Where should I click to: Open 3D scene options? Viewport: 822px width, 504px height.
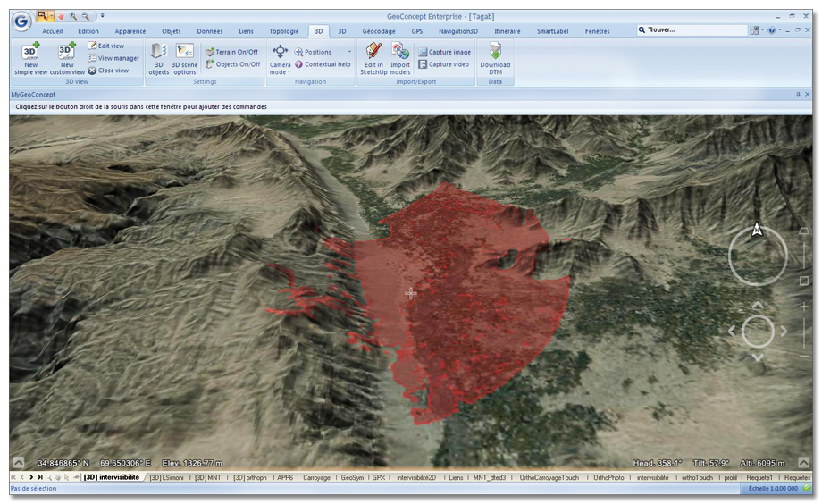tap(185, 58)
